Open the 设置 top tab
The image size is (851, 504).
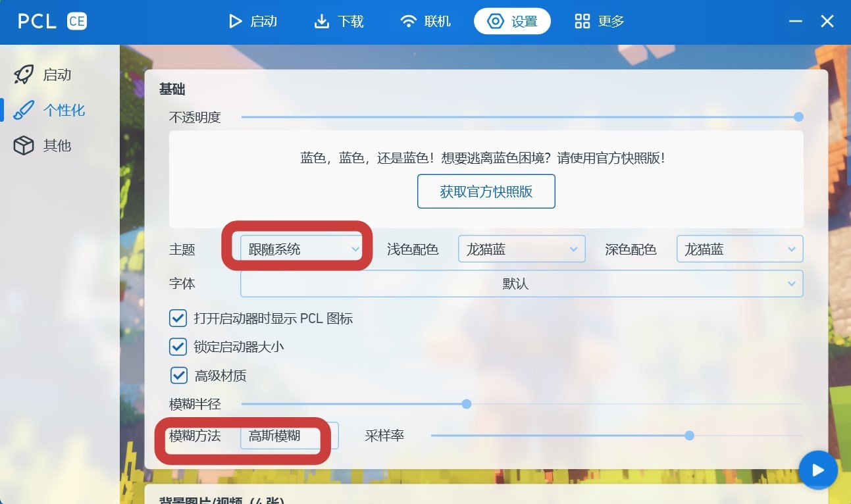(x=512, y=21)
